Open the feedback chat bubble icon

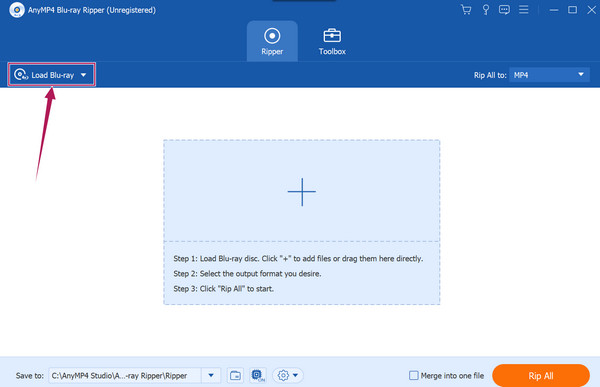[x=504, y=10]
